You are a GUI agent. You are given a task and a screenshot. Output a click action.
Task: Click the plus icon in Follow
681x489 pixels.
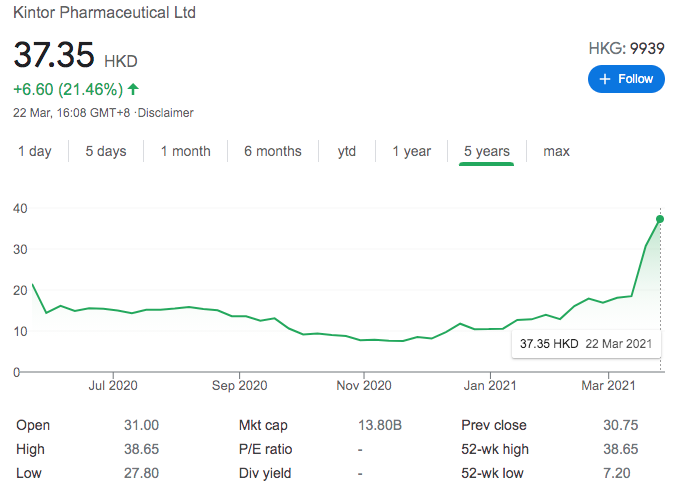point(604,79)
